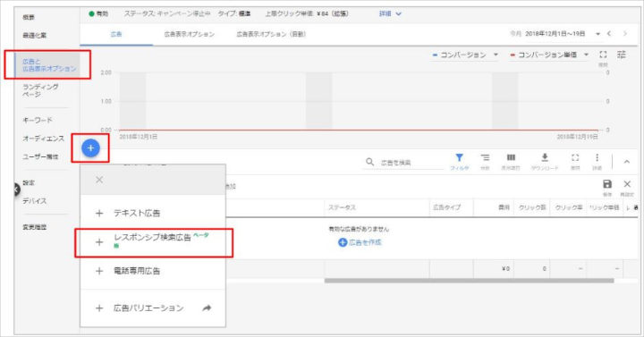
Task: Open 広告と広告表示オプション in the left sidebar
Action: pos(49,65)
